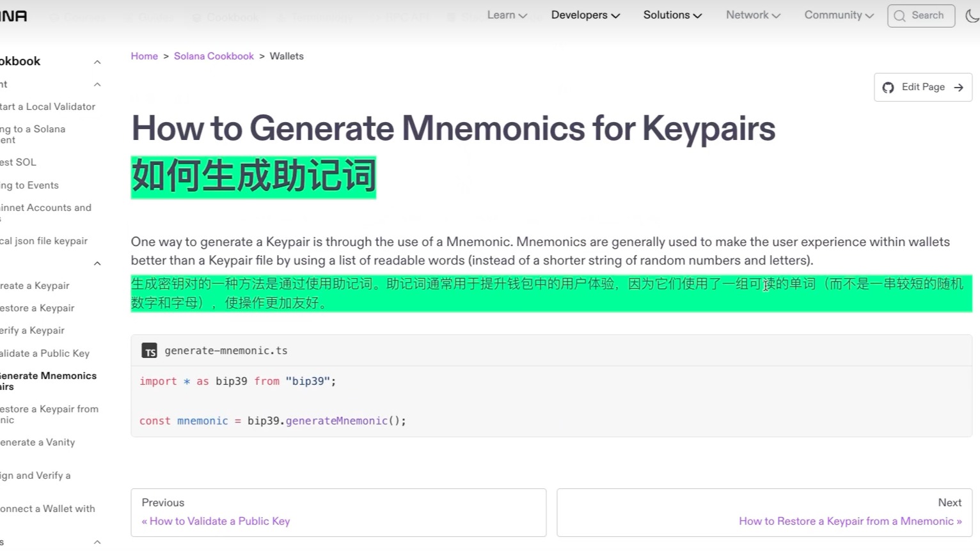Screen dimensions: 980x551
Task: Click the arrow icon on Edit Page
Action: [958, 88]
